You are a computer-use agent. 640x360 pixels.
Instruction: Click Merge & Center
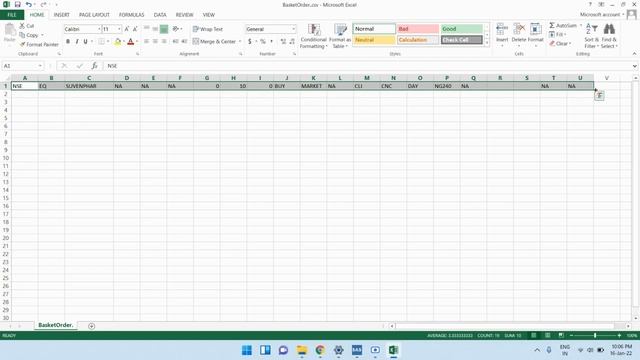pos(214,41)
